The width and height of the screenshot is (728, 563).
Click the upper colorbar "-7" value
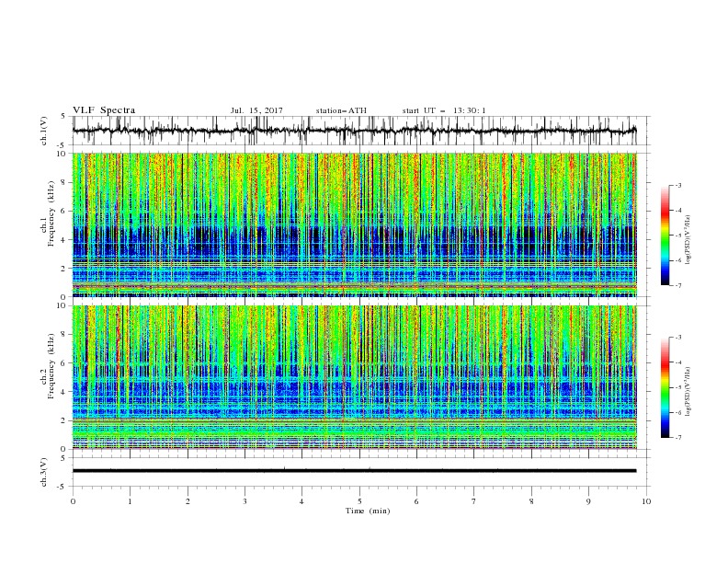(x=678, y=285)
